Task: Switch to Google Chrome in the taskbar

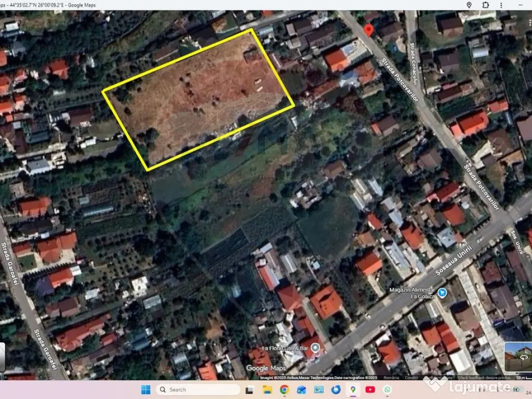Action: coord(284,390)
